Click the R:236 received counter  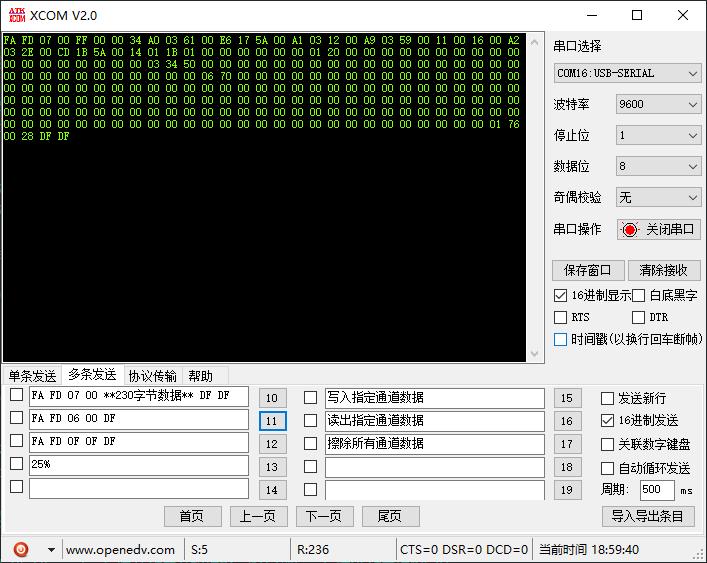[x=313, y=550]
